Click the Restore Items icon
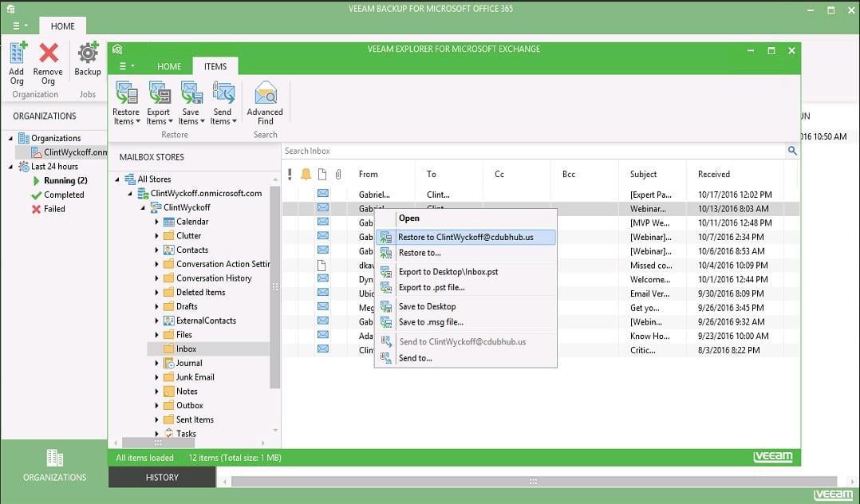 (126, 100)
